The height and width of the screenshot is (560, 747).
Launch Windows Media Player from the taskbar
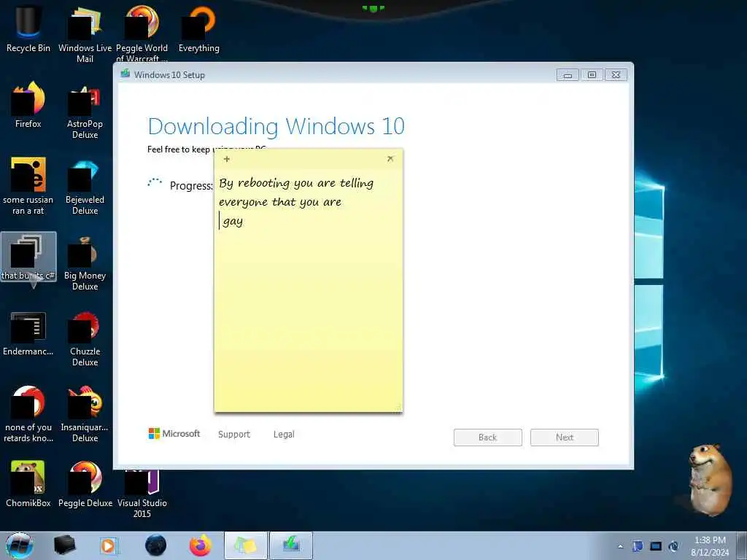click(108, 545)
